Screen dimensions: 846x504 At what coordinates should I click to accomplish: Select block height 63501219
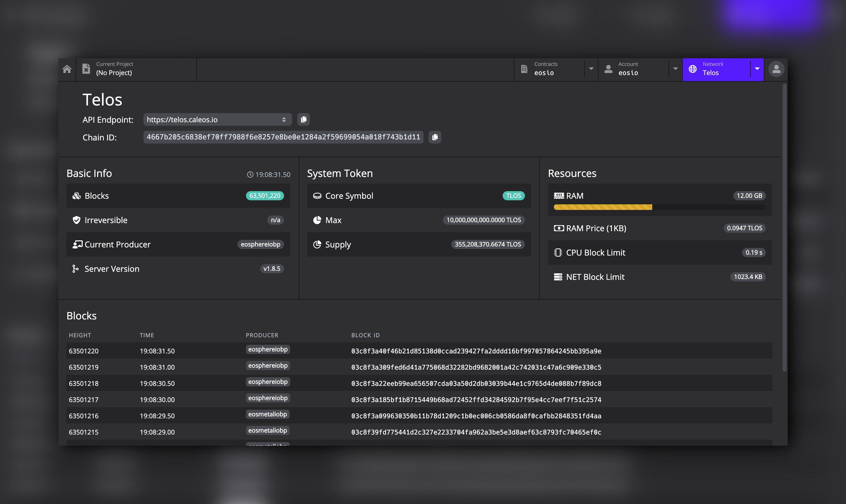pos(83,367)
